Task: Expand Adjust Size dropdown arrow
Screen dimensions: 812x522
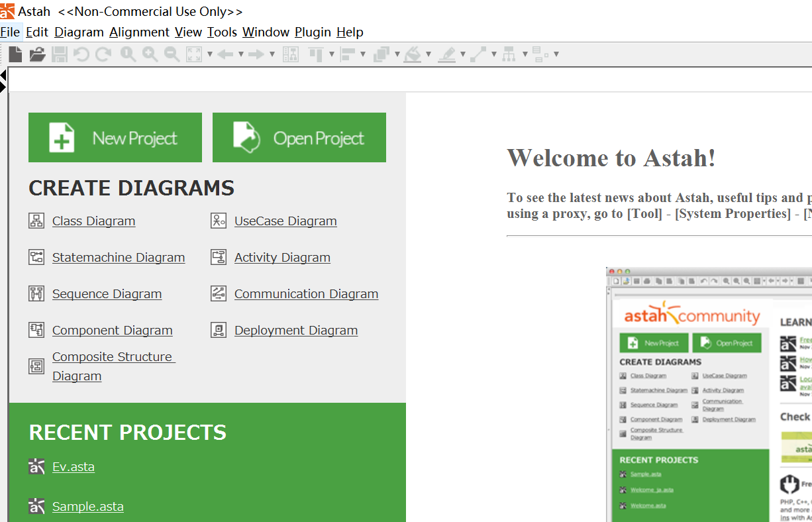Action: point(556,54)
